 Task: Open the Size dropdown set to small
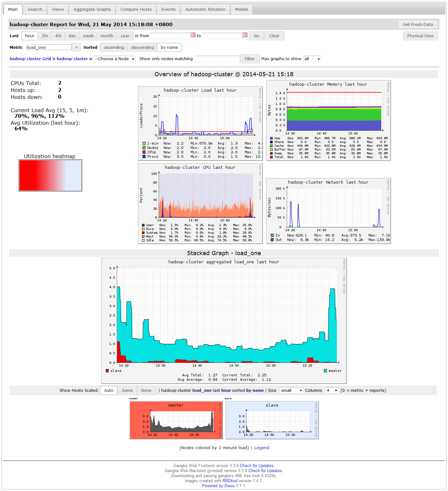click(x=291, y=391)
